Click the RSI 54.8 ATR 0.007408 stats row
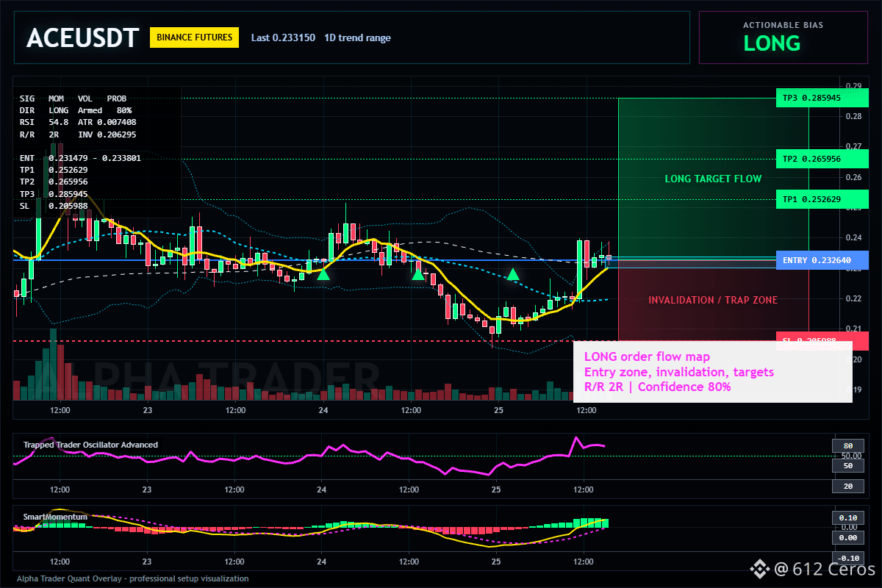The width and height of the screenshot is (882, 588). pos(78,122)
